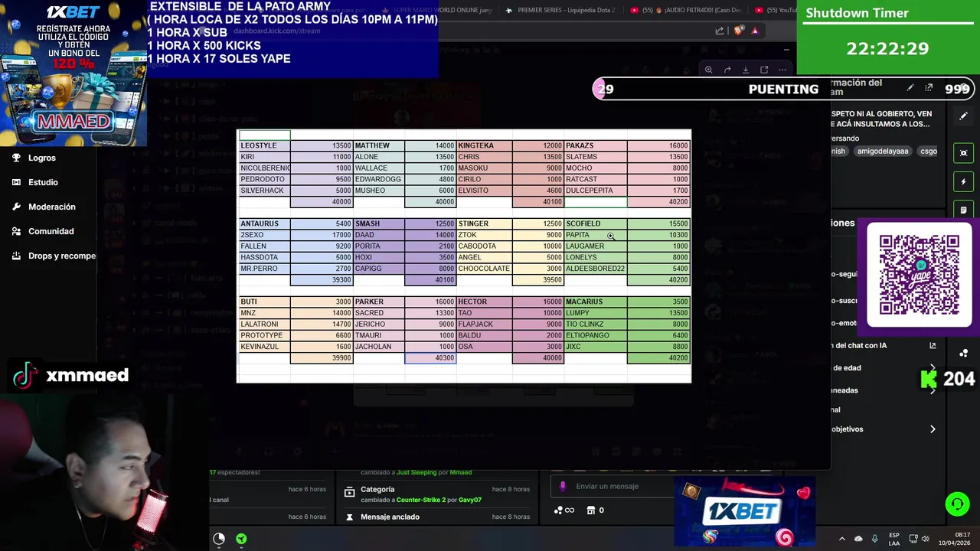This screenshot has width=980, height=551.
Task: Click the Mensaje anclado activity entry
Action: (x=390, y=517)
